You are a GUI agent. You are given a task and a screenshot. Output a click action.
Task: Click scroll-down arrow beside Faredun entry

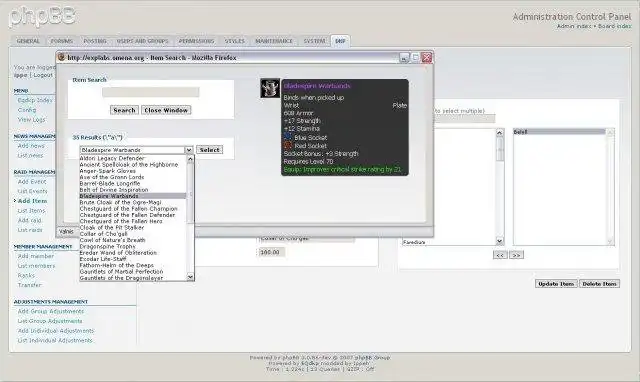(x=500, y=241)
